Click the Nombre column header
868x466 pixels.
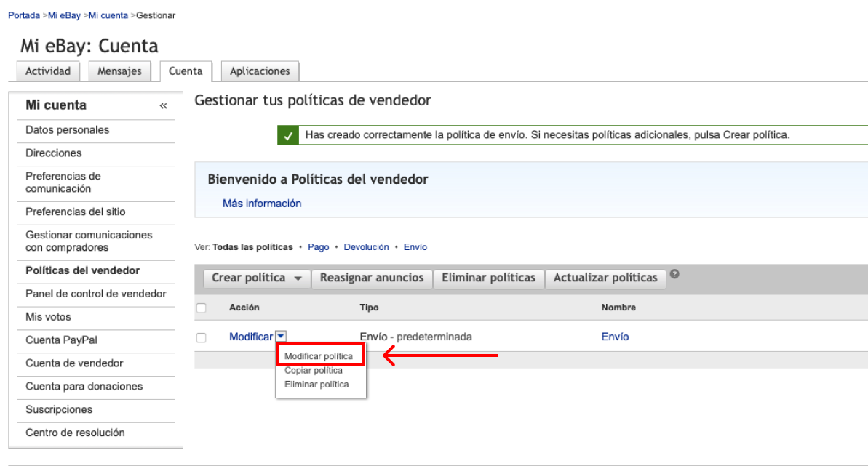click(x=618, y=308)
